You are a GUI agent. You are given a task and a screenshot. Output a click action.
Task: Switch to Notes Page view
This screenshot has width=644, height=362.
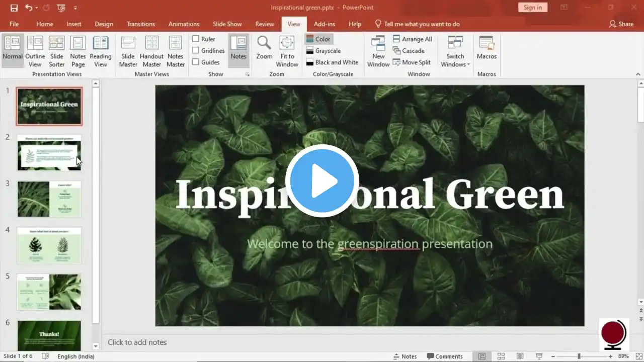click(78, 50)
